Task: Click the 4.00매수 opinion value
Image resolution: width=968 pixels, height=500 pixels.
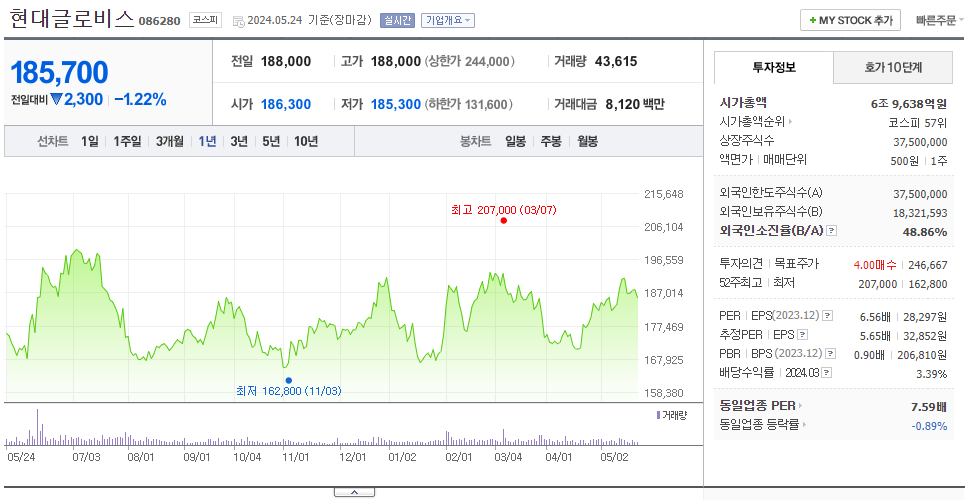Action: [x=874, y=264]
